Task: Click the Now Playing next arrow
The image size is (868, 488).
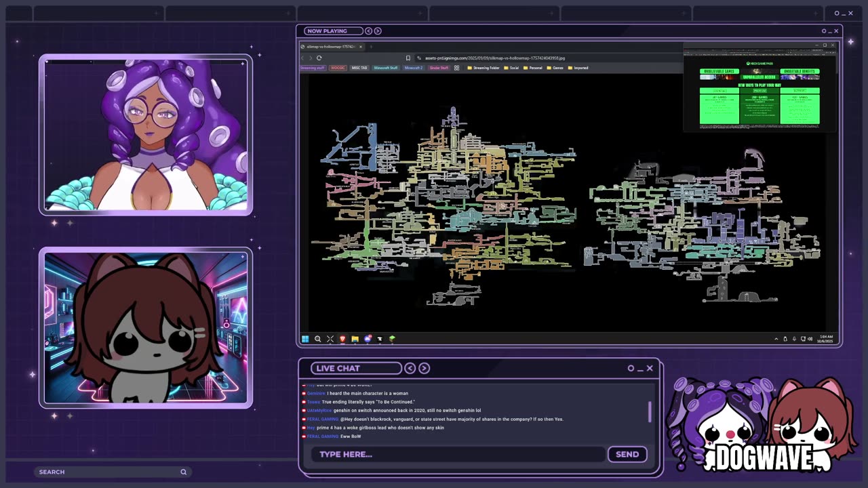Action: (x=378, y=30)
